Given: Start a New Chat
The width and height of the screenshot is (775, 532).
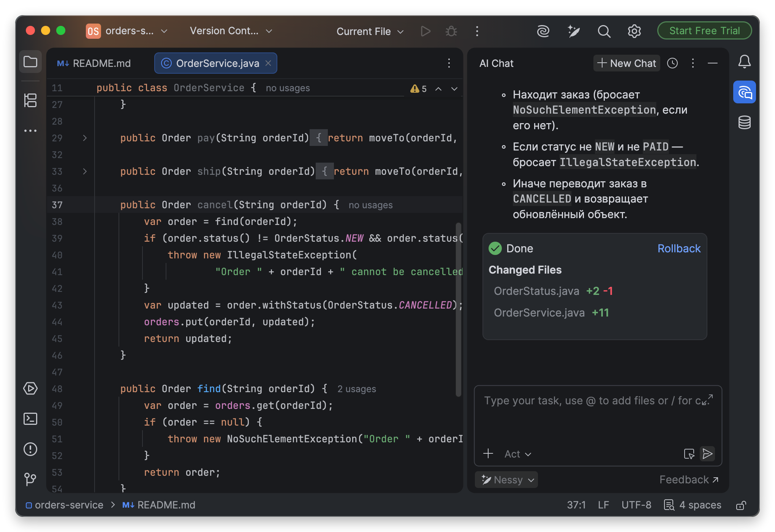Looking at the screenshot, I should (627, 63).
